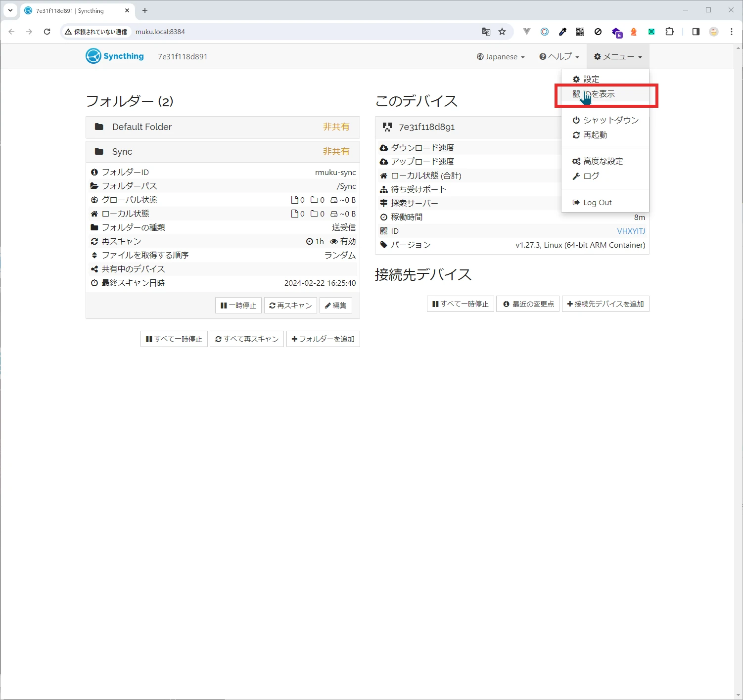The image size is (743, 700).
Task: Click the Syncthing logo
Action: (115, 56)
